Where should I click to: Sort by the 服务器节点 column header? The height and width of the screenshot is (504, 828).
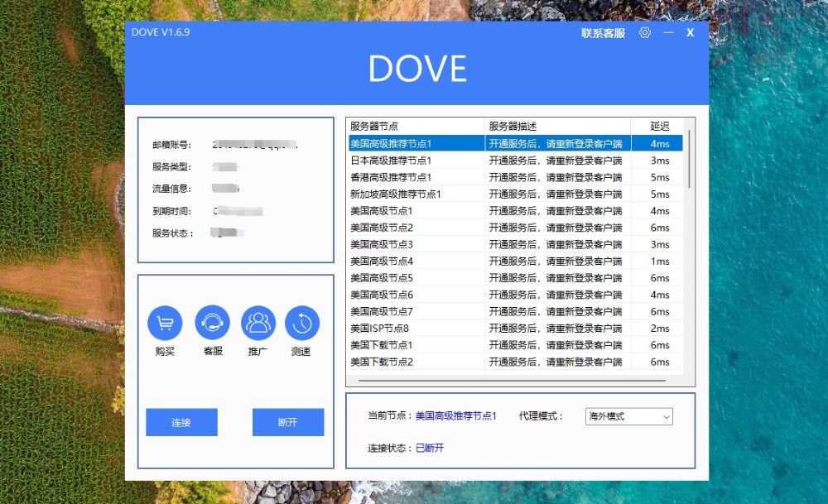tap(416, 126)
